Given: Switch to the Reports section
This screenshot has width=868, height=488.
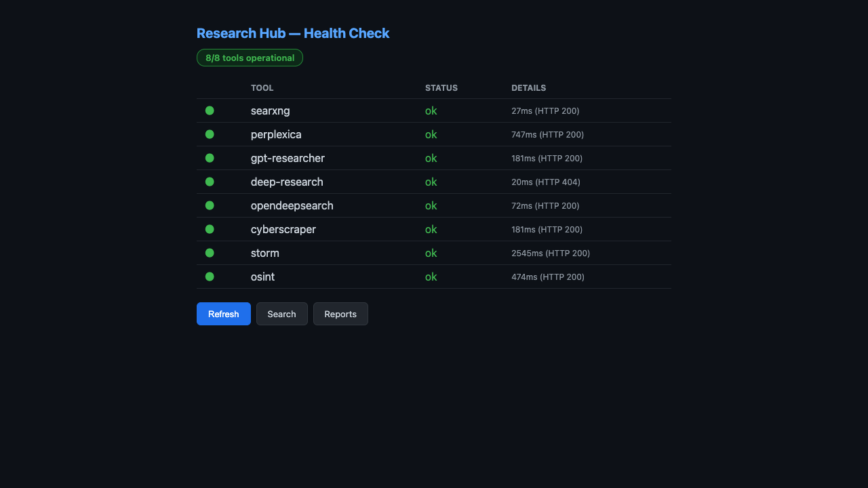Looking at the screenshot, I should (340, 314).
